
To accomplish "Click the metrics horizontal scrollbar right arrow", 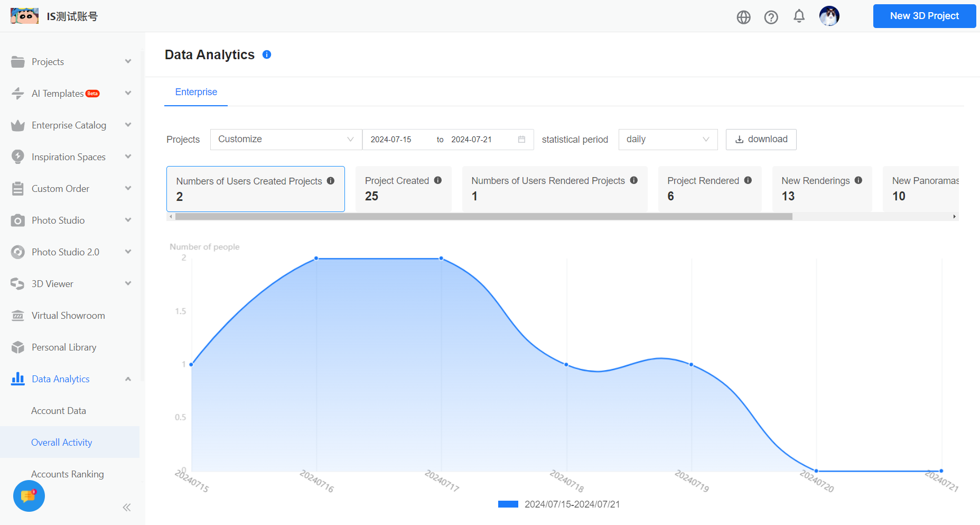I will click(x=954, y=217).
